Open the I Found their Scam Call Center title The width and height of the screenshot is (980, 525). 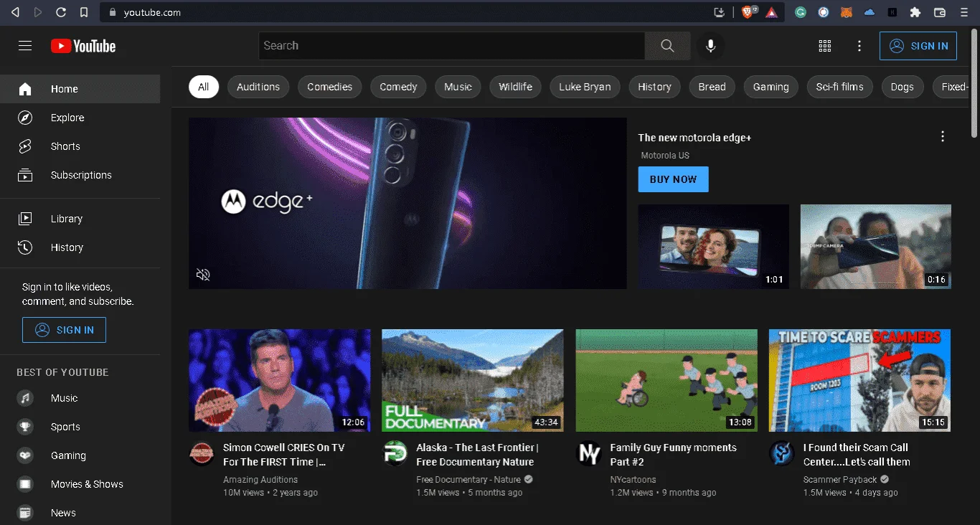[x=857, y=455]
